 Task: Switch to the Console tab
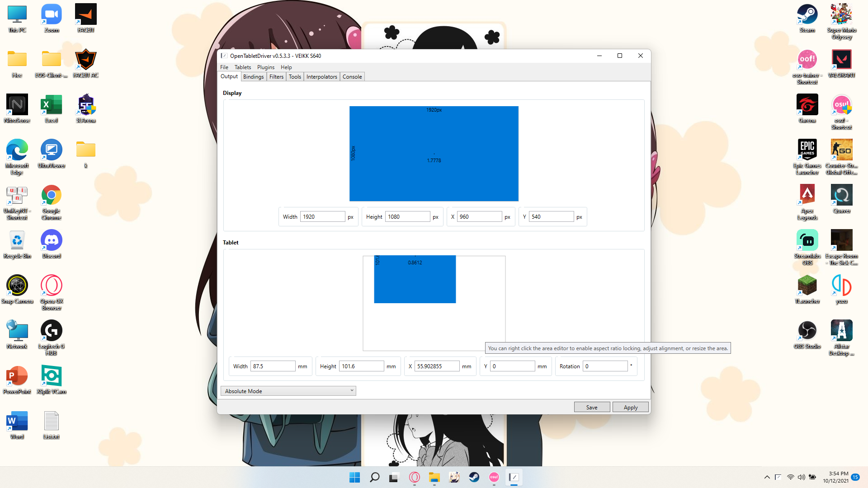coord(352,77)
